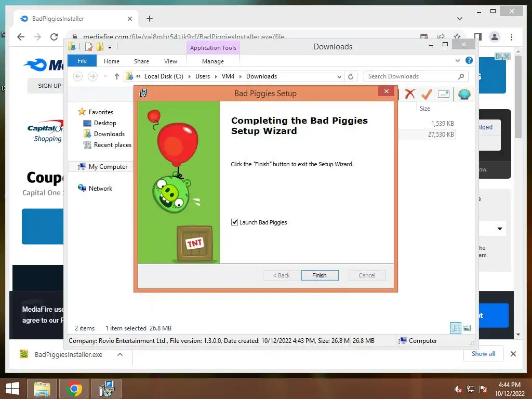Click Finish in Bad Piggies Setup

click(320, 275)
